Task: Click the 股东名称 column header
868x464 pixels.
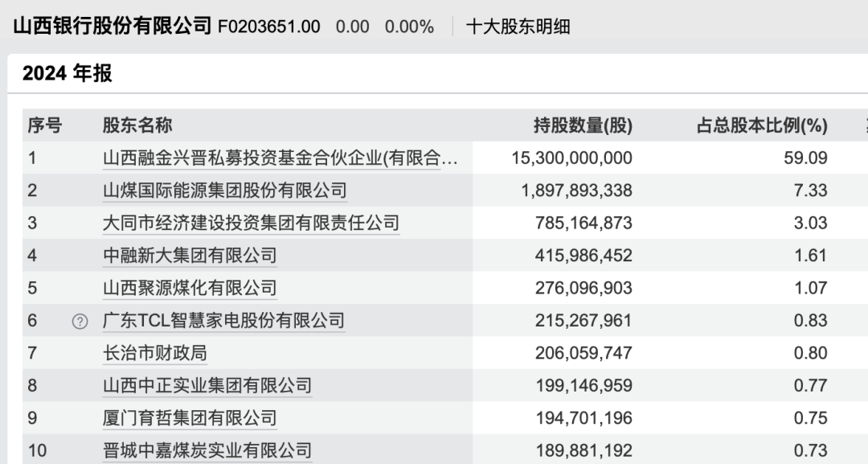Action: coord(137,125)
